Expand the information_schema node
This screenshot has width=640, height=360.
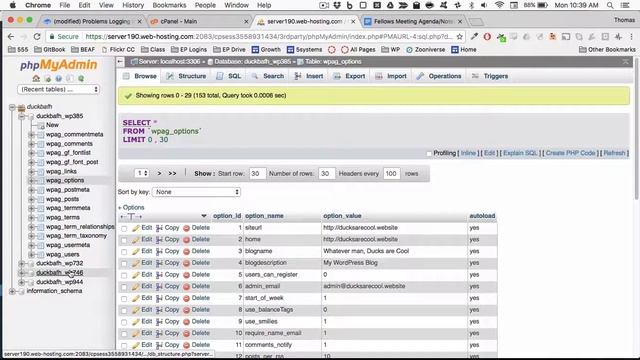[x=12, y=291]
